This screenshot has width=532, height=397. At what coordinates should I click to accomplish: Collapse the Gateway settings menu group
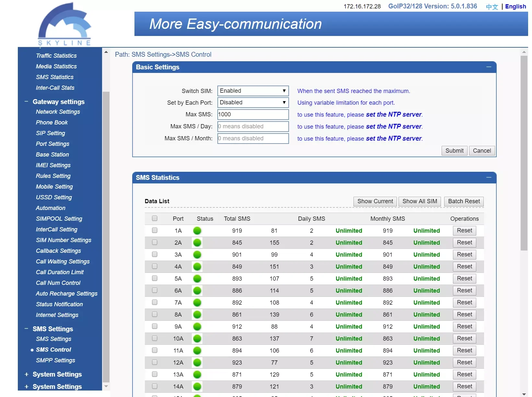point(27,102)
